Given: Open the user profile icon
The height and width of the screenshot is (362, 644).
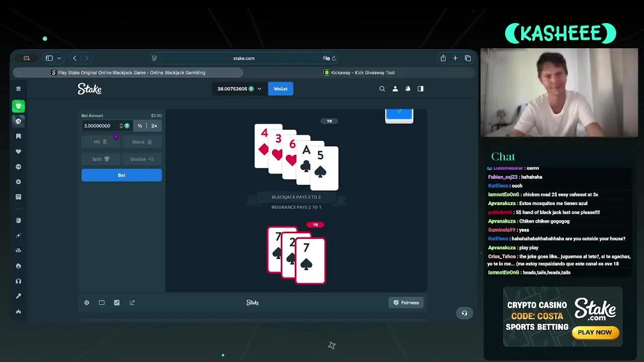Looking at the screenshot, I should 395,89.
